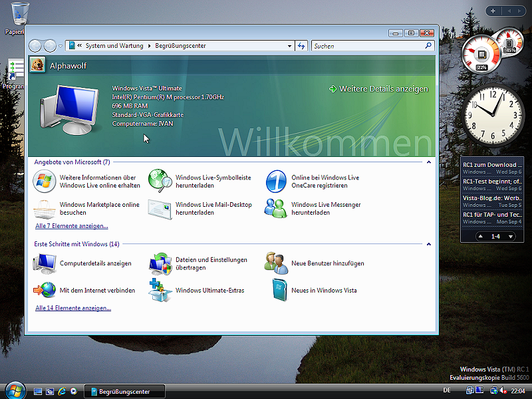Viewport: 532px width, 399px height.
Task: Click Windows Live-Symbolleiste herunterladen icon
Action: tap(160, 182)
